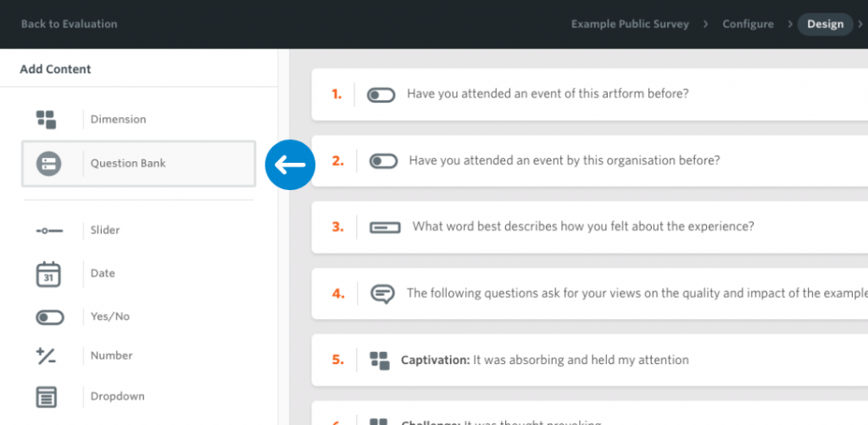
Task: Click the Dropdown list icon in sidebar
Action: 47,397
